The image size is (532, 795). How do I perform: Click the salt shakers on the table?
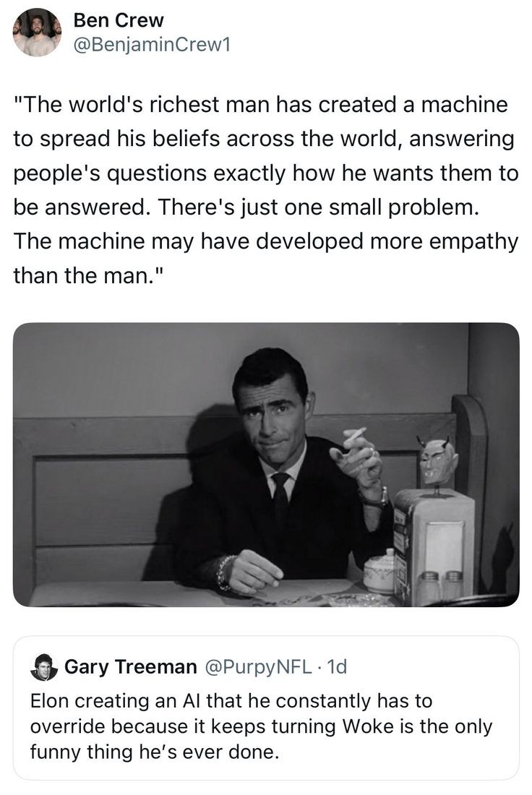tap(439, 585)
